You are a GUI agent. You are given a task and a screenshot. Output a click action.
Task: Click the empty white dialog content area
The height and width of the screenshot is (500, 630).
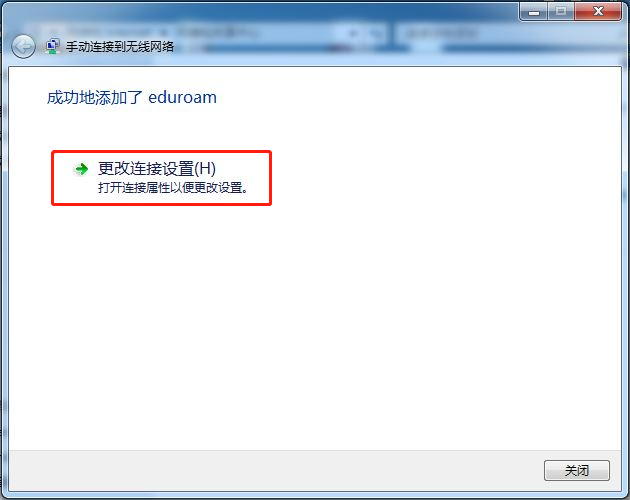[x=315, y=322]
